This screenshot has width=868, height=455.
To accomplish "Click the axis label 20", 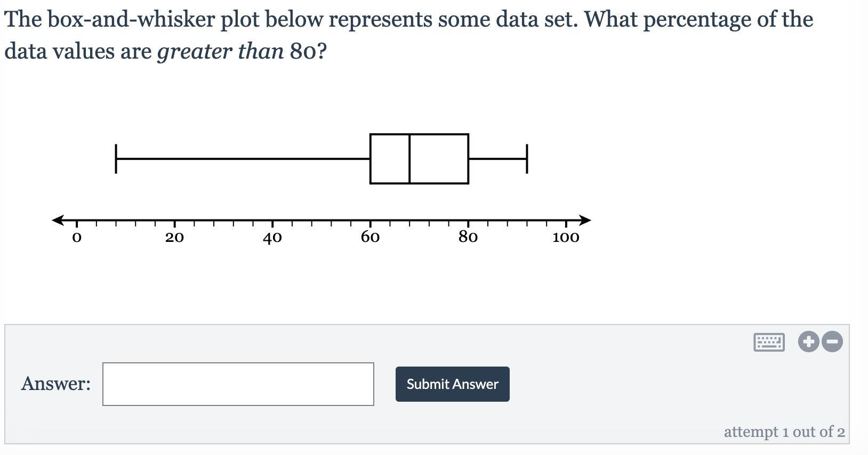I will (174, 237).
